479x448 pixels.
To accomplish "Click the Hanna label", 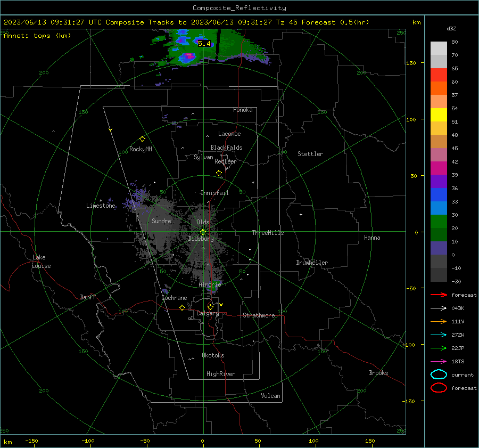I will click(372, 238).
